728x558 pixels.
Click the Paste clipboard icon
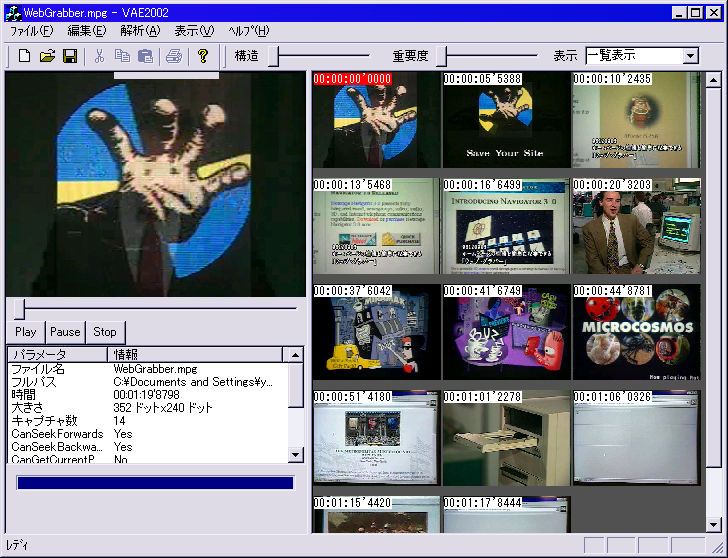[145, 56]
